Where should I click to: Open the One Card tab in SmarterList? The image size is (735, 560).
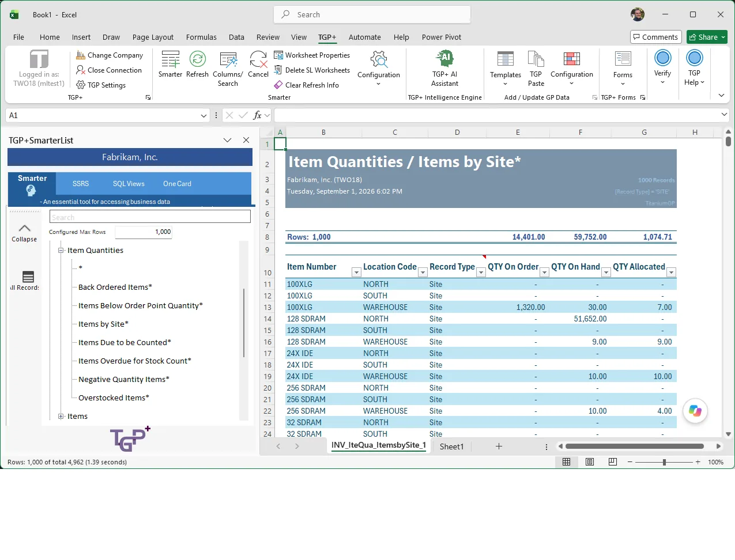177,184
